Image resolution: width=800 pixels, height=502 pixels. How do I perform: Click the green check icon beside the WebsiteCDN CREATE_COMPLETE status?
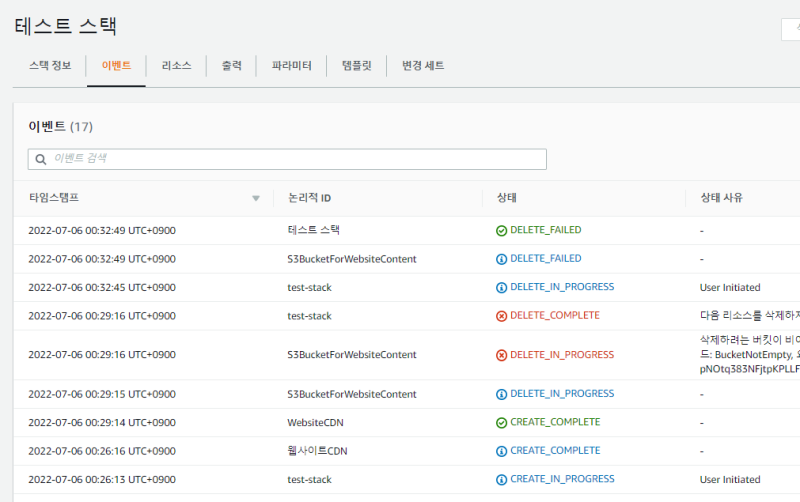(501, 422)
